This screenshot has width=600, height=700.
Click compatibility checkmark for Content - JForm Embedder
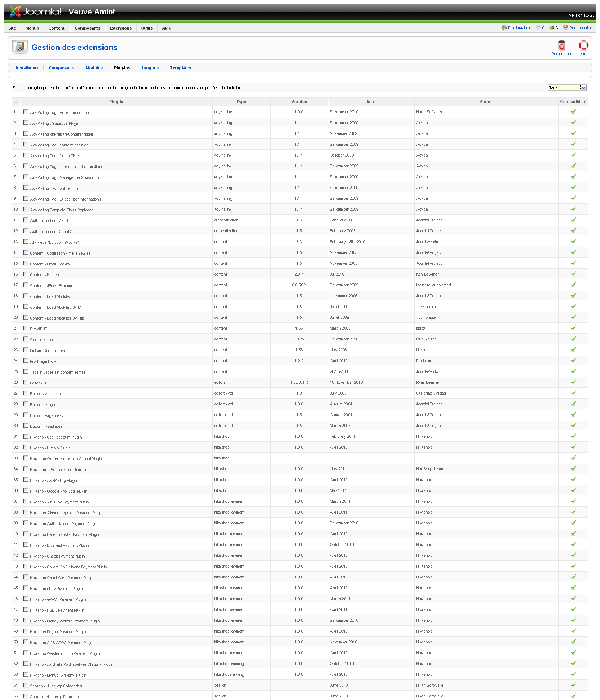[x=573, y=285]
